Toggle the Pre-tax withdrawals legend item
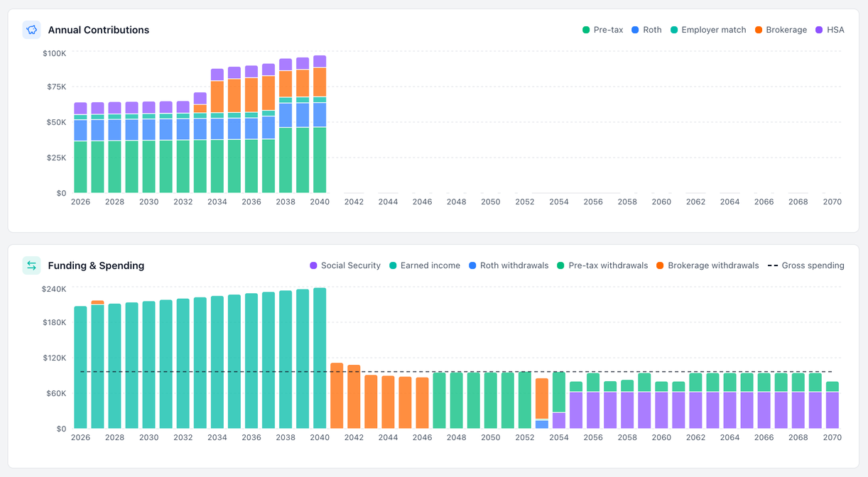 click(x=603, y=265)
